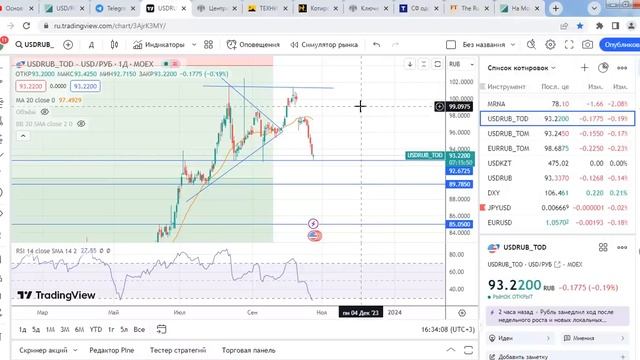Add symbol to watchlist with plus
The width and height of the screenshot is (640, 360).
tap(584, 68)
